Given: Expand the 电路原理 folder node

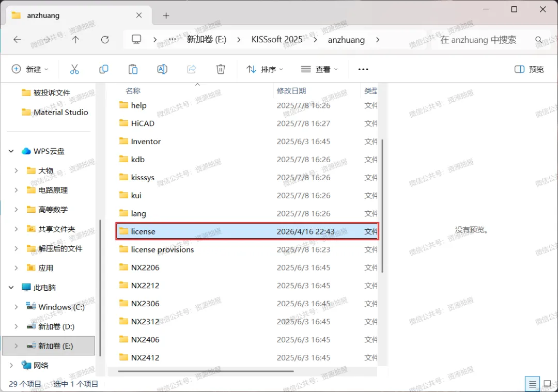Looking at the screenshot, I should [16, 190].
